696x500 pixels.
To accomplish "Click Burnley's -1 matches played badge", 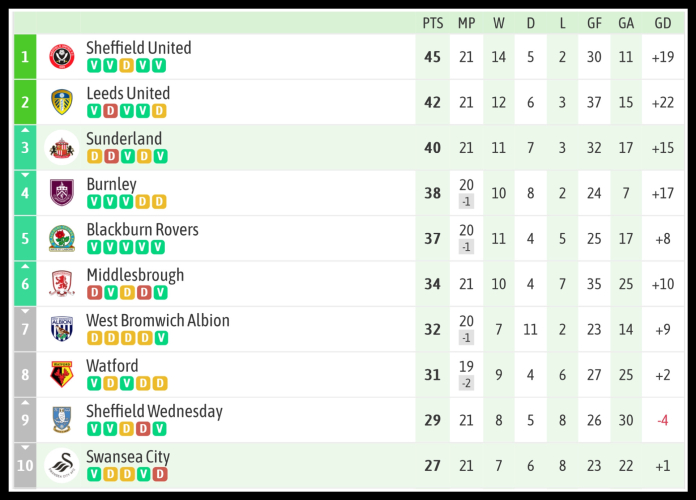I will pyautogui.click(x=466, y=201).
